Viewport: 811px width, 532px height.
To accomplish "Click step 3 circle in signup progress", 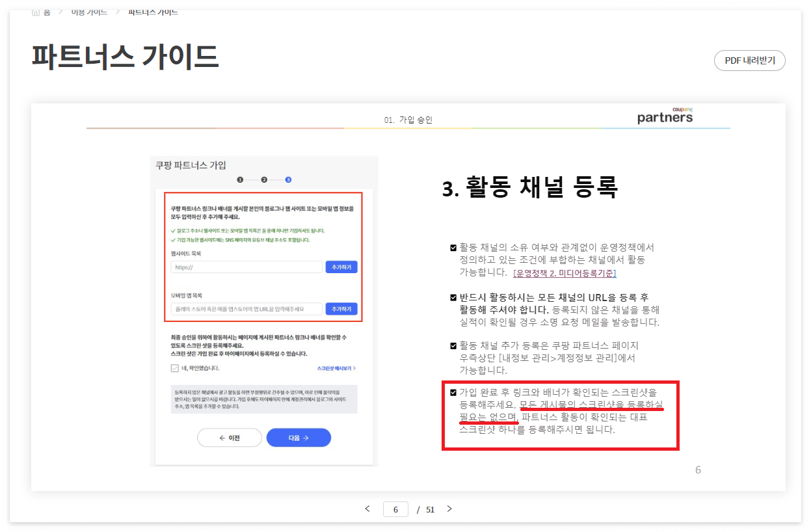I will 288,180.
